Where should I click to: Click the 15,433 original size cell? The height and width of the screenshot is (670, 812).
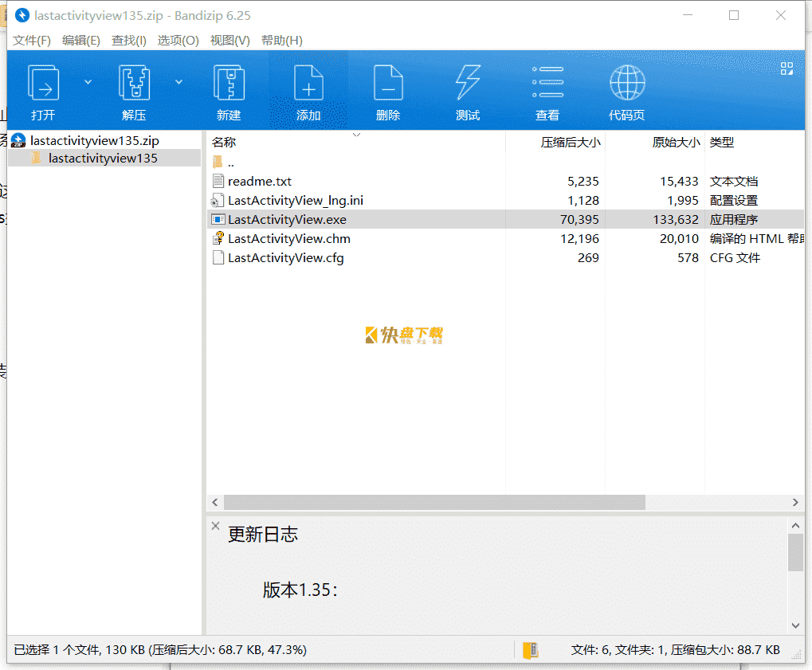tap(679, 181)
